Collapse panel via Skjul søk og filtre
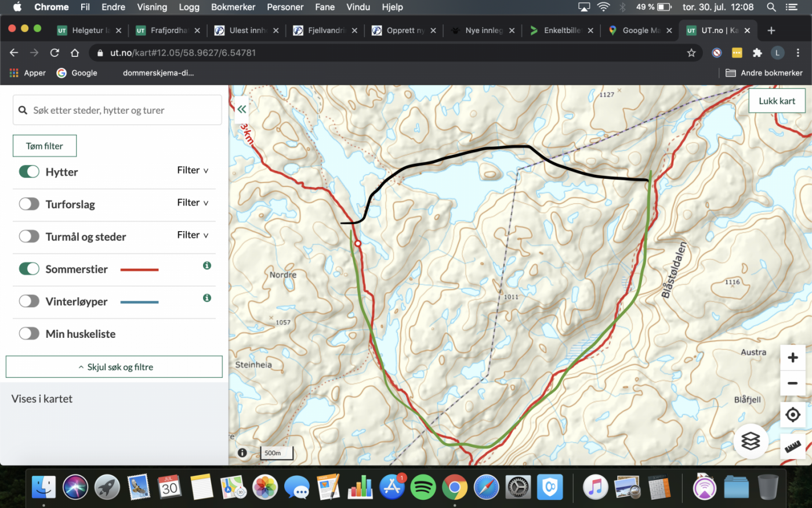Screen dimensions: 812x508 tap(114, 367)
